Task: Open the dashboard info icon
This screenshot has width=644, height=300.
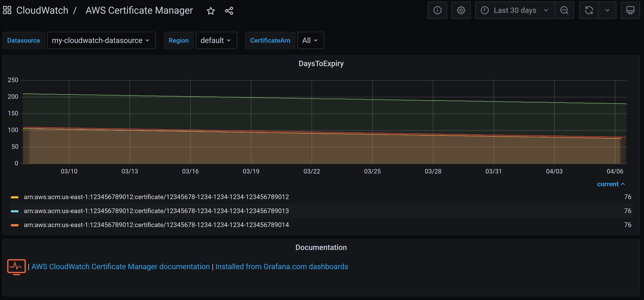Action: [x=437, y=10]
